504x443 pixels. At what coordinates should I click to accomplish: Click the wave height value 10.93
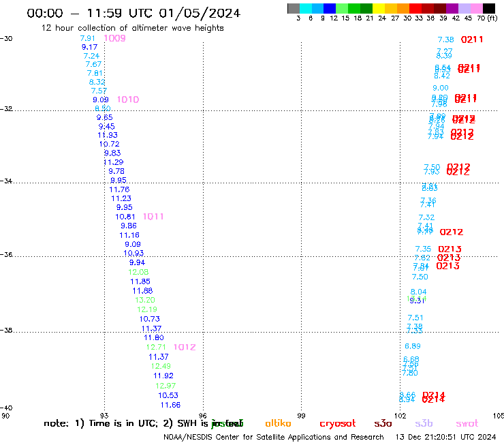click(133, 253)
